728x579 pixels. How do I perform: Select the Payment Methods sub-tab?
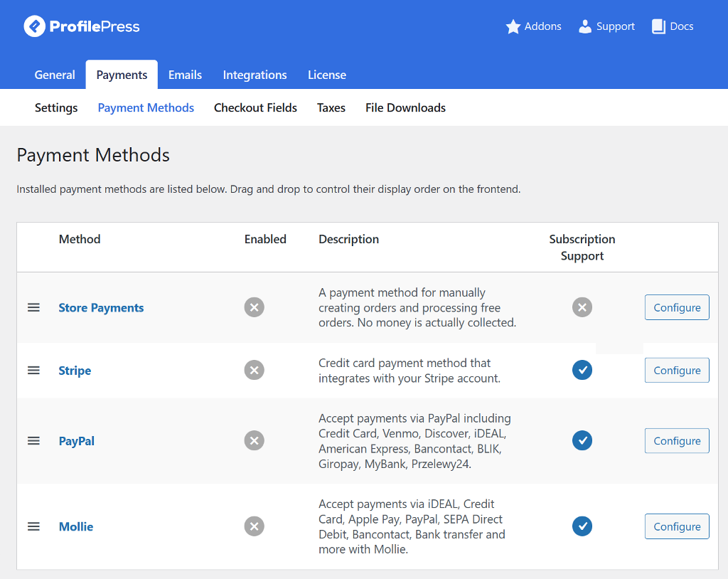tap(146, 108)
